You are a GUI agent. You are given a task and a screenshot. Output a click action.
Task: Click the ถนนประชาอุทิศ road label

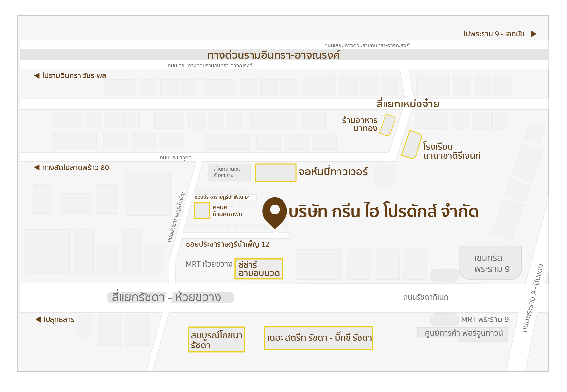pos(176,158)
